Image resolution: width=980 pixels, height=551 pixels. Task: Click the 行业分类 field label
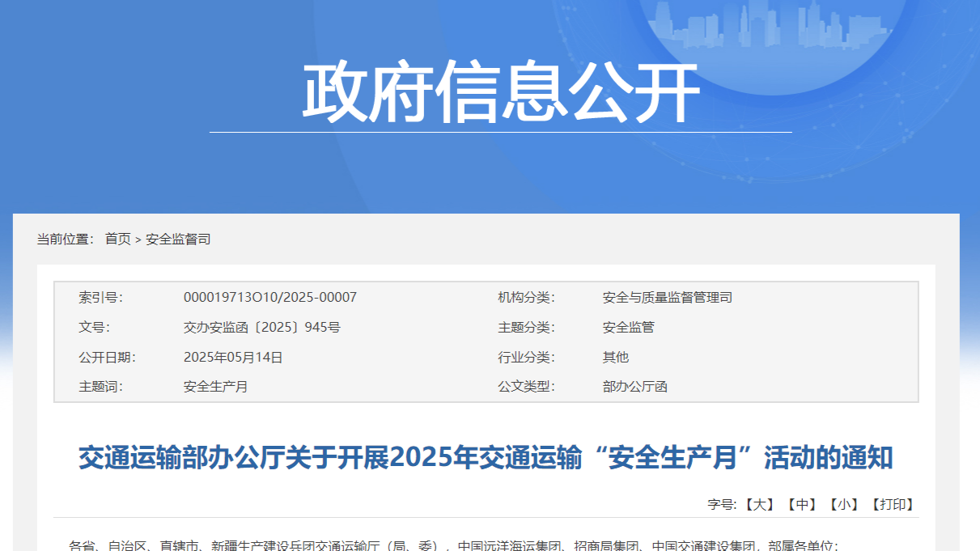pyautogui.click(x=526, y=357)
